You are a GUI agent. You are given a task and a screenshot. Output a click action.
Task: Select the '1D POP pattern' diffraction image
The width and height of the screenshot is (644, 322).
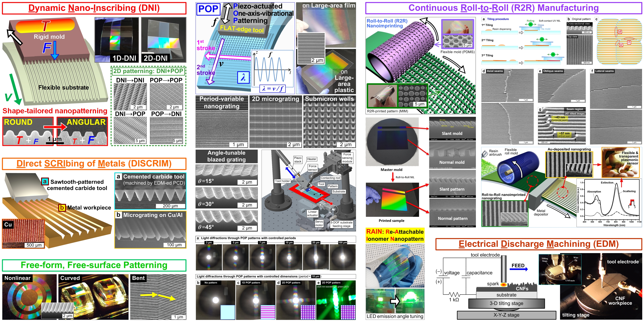click(256, 300)
